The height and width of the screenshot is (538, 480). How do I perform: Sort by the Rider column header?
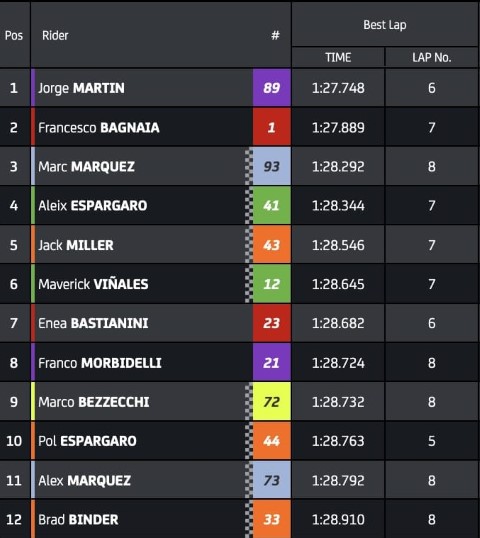(x=55, y=35)
